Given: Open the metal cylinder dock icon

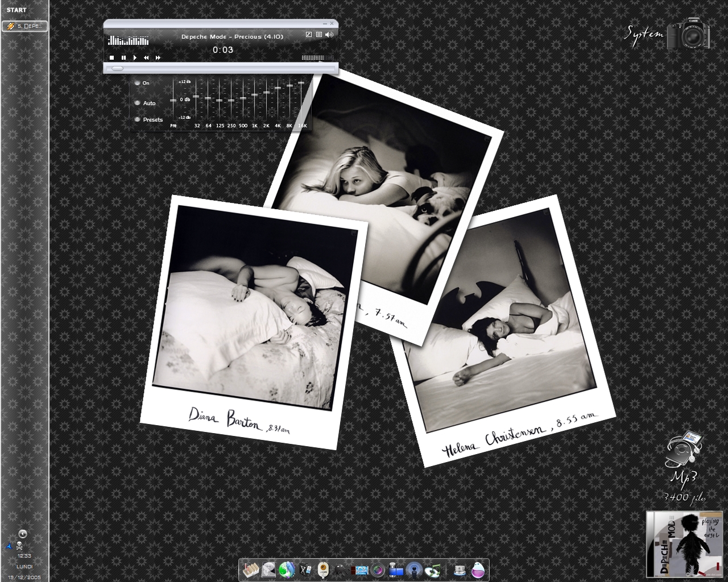Looking at the screenshot, I should (x=460, y=571).
